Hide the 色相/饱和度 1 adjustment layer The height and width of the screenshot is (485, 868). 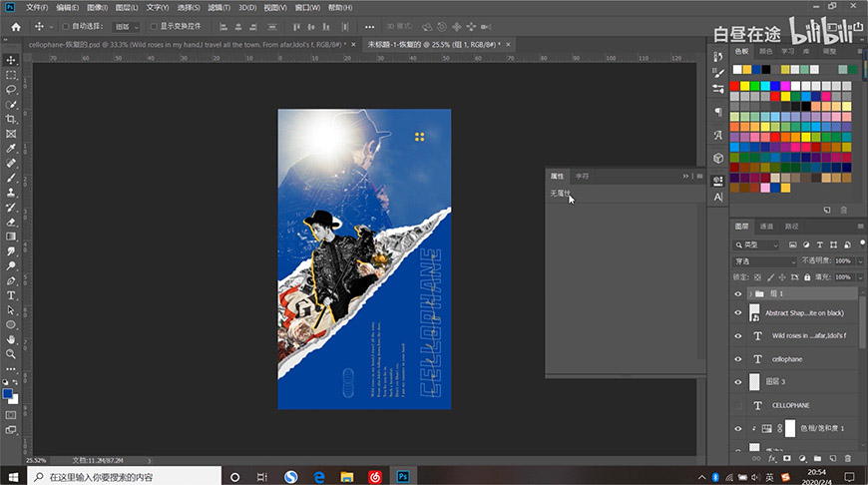coord(738,428)
